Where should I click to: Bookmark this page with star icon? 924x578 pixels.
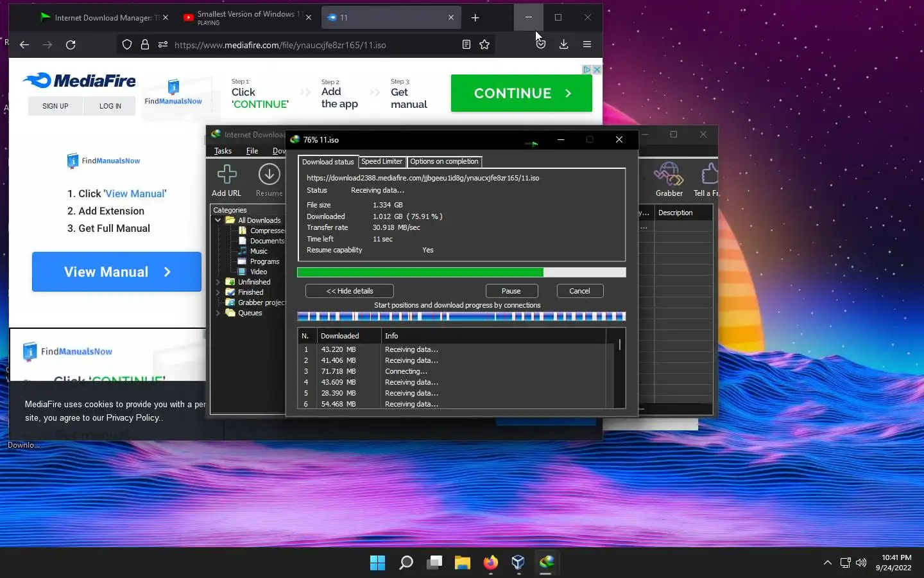pos(484,44)
